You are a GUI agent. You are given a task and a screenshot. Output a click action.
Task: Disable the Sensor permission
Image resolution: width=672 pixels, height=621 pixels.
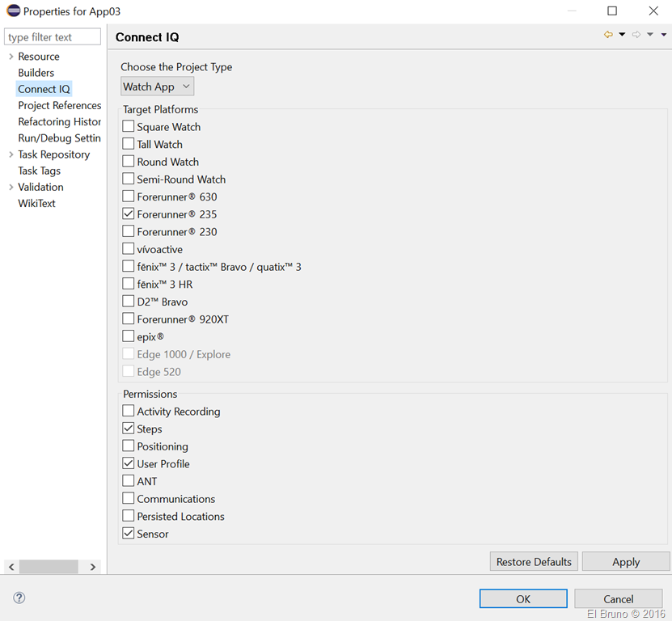tap(129, 534)
